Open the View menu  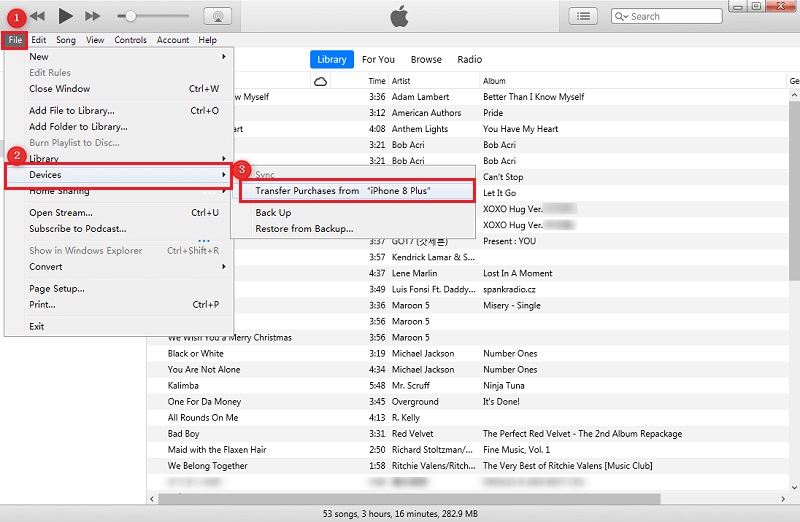point(95,40)
